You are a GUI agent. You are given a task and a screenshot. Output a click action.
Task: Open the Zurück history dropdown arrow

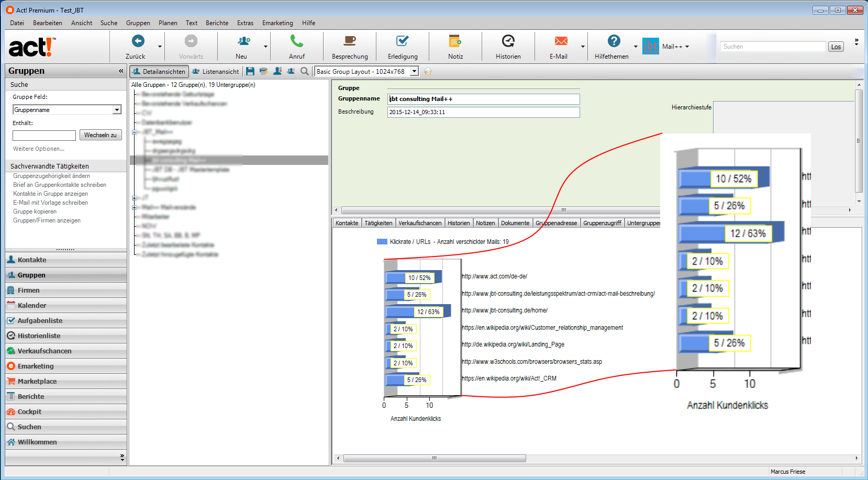coord(160,47)
